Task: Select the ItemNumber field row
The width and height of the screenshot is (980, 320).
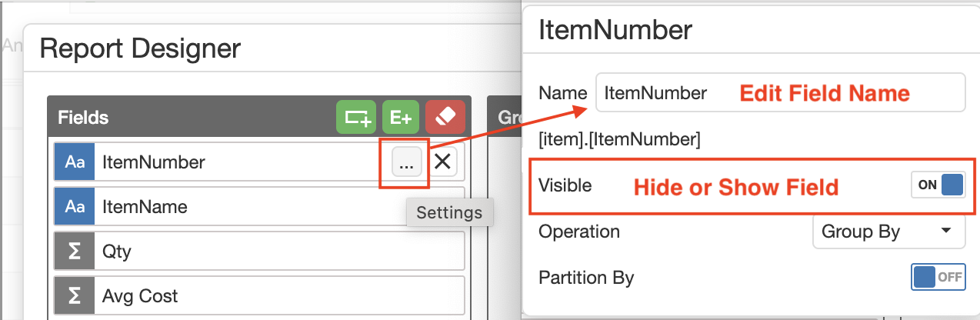Action: pyautogui.click(x=259, y=162)
